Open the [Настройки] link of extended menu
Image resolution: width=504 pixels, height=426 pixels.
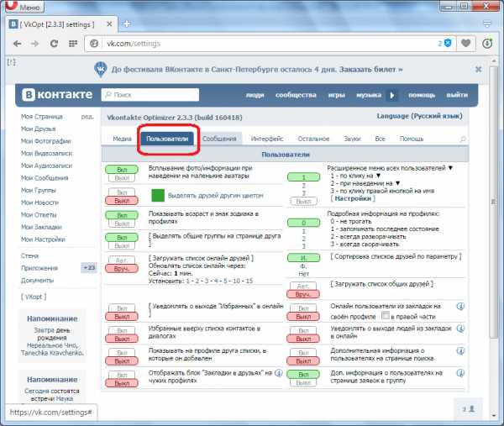(x=353, y=198)
